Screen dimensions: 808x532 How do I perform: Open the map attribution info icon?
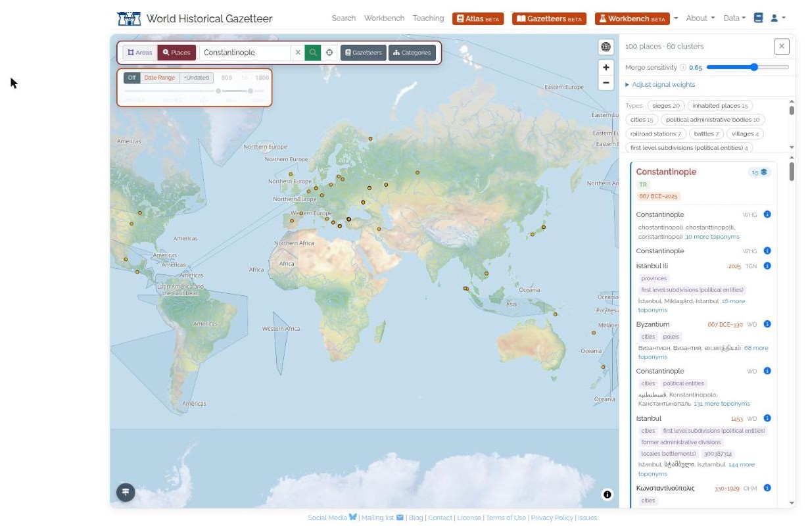pyautogui.click(x=607, y=495)
